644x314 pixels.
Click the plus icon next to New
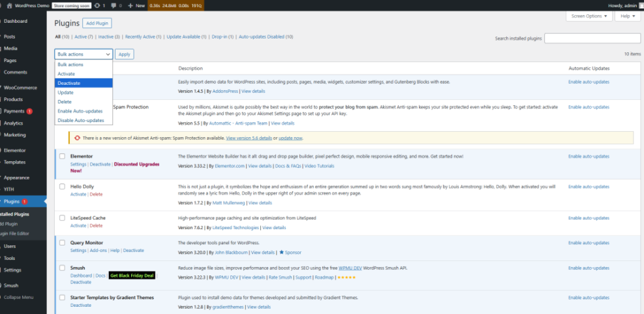130,6
